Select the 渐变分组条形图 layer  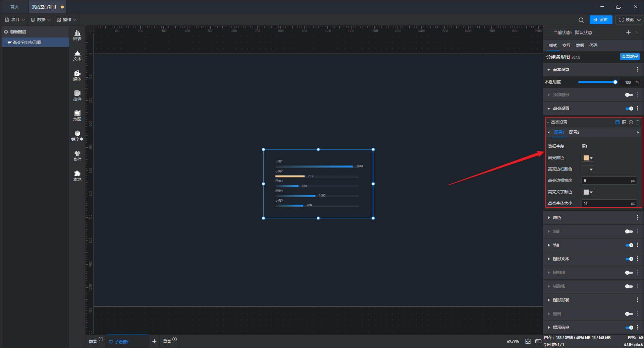35,43
